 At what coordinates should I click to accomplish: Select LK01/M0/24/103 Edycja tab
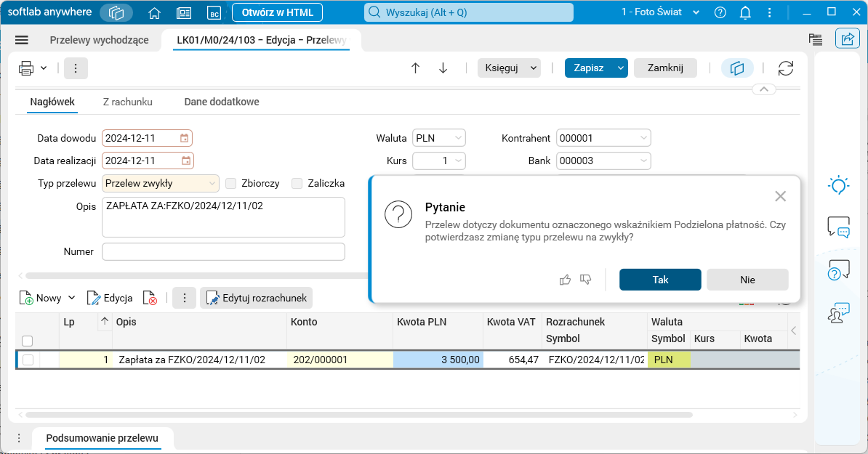click(261, 40)
